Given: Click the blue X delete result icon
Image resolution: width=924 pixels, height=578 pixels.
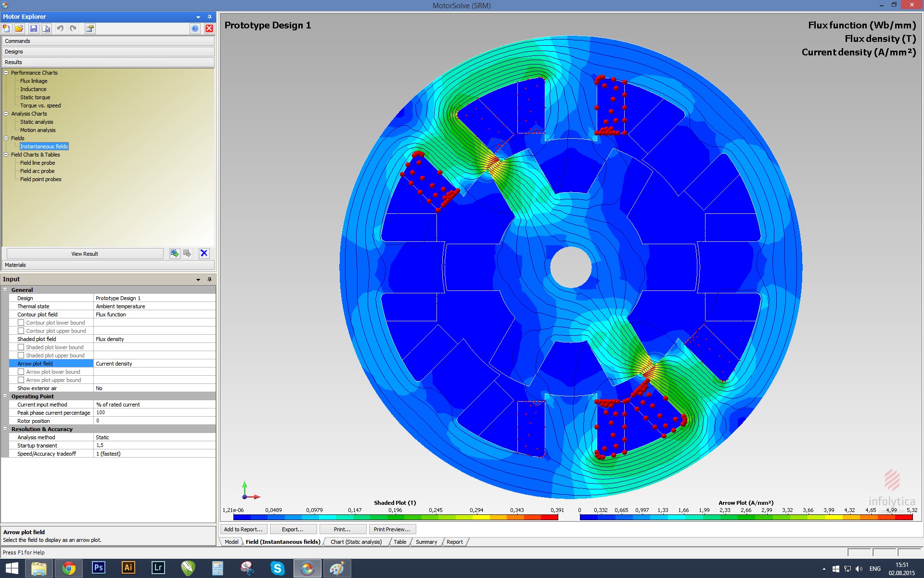Looking at the screenshot, I should point(204,253).
